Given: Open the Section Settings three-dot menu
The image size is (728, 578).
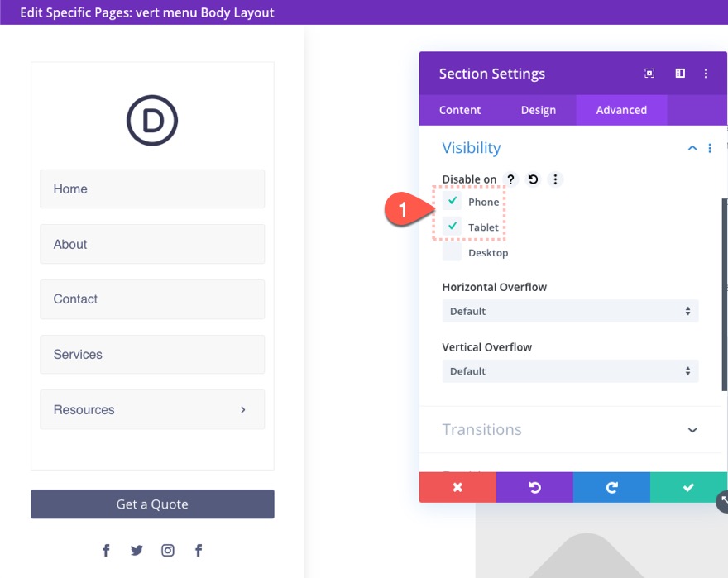Looking at the screenshot, I should [x=706, y=74].
